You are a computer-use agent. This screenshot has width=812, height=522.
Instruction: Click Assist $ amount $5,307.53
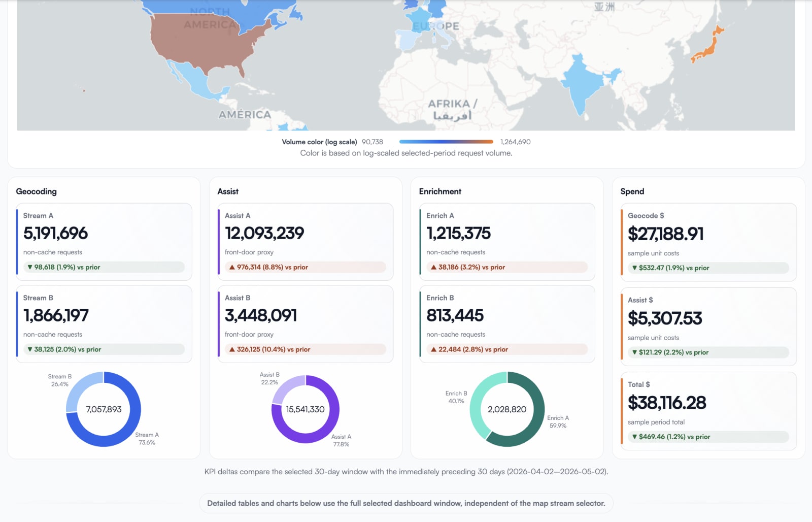point(665,318)
